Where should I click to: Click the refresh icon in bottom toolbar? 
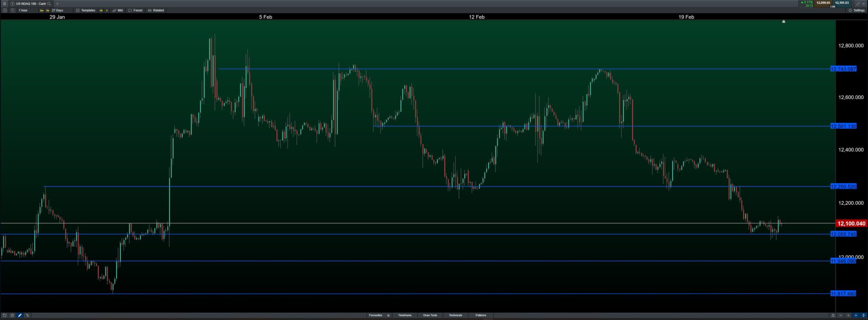[5, 315]
